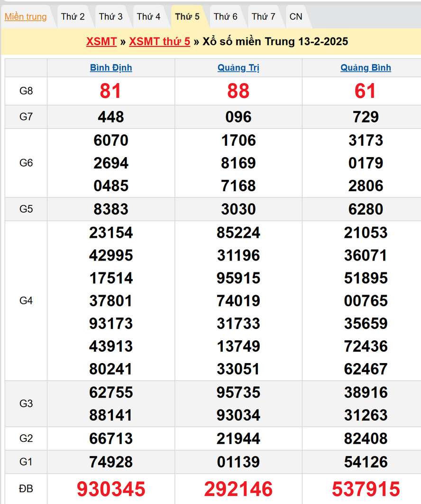
Task: Click Quảng Bình special prize 537915
Action: 366,489
